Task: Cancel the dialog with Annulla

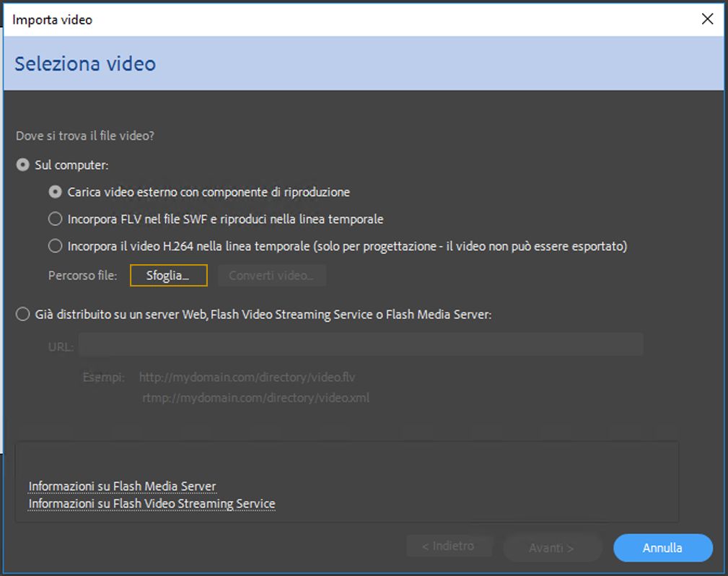Action: tap(662, 548)
